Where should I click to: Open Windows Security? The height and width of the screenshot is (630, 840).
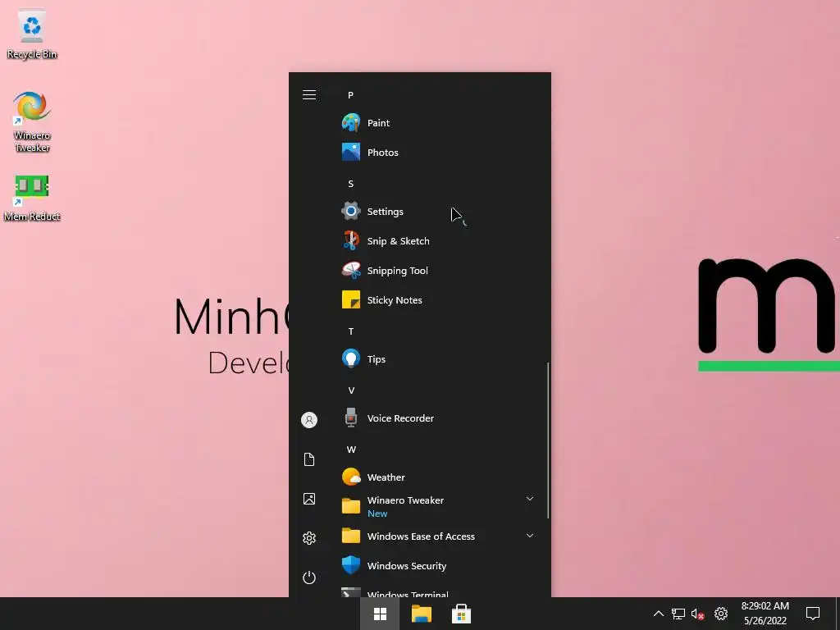[438, 566]
